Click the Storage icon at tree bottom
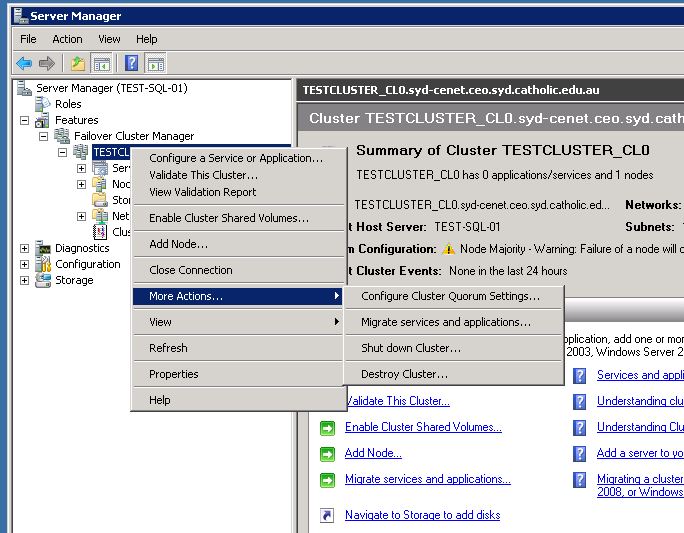 (x=43, y=280)
